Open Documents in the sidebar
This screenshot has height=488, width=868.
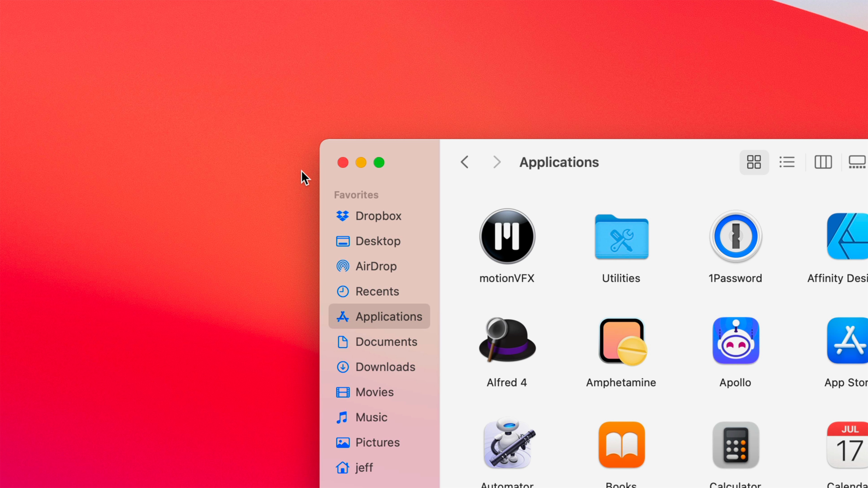(379, 342)
